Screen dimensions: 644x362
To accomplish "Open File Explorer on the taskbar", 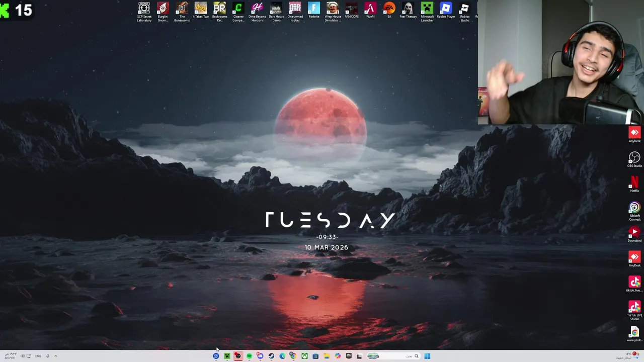I will click(x=327, y=356).
